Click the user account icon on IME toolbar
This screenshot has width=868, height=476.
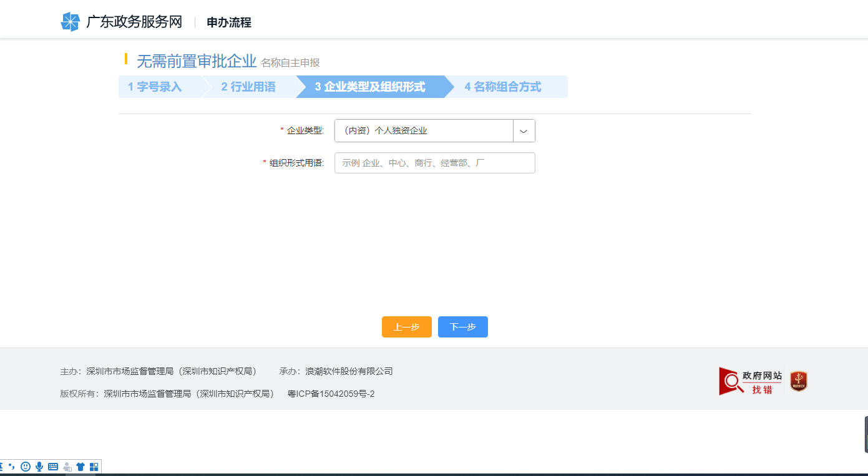pos(66,466)
